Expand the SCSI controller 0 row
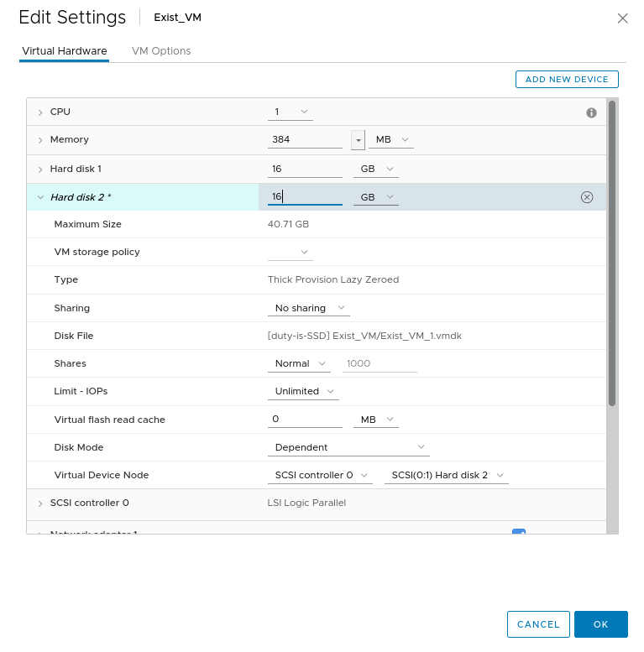The image size is (644, 652). point(39,503)
